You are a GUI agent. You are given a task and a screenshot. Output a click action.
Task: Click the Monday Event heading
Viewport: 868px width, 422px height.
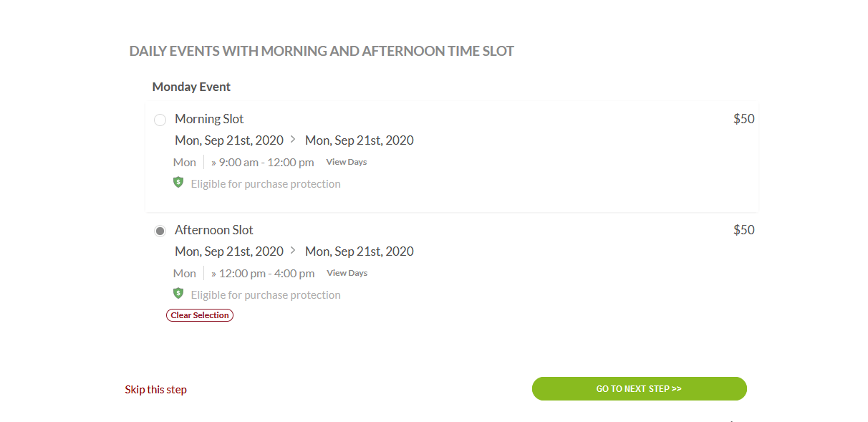point(191,87)
